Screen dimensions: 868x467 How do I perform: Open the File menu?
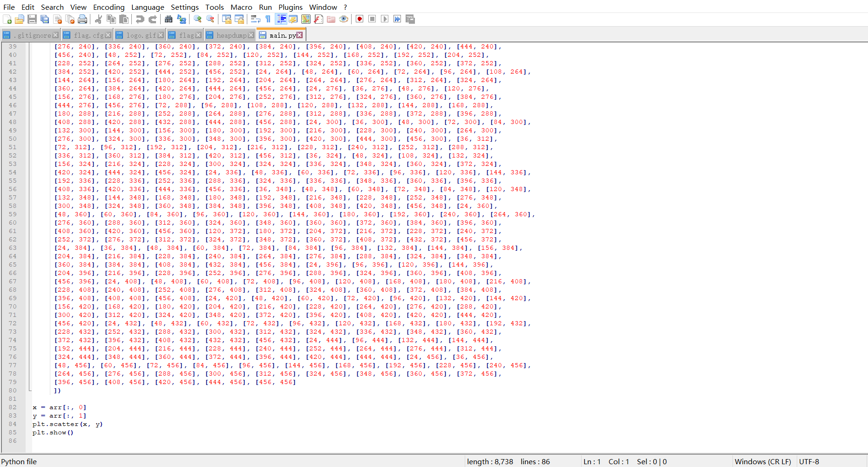9,7
